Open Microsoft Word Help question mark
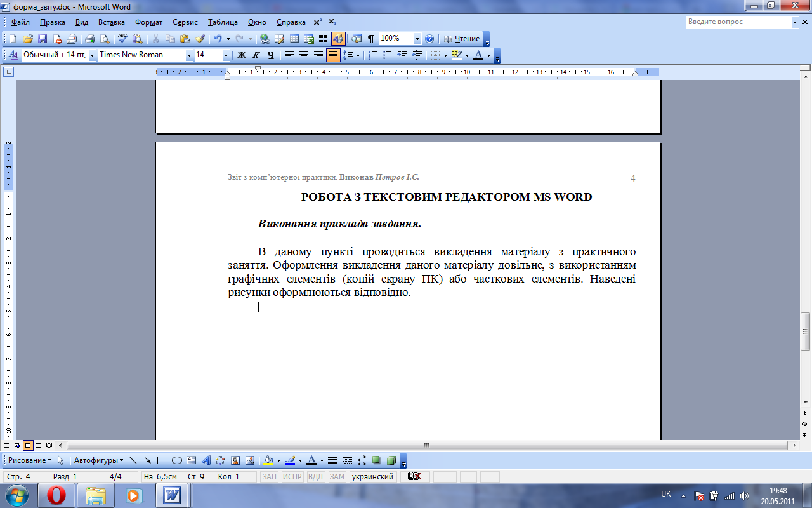The height and width of the screenshot is (508, 812). (429, 39)
